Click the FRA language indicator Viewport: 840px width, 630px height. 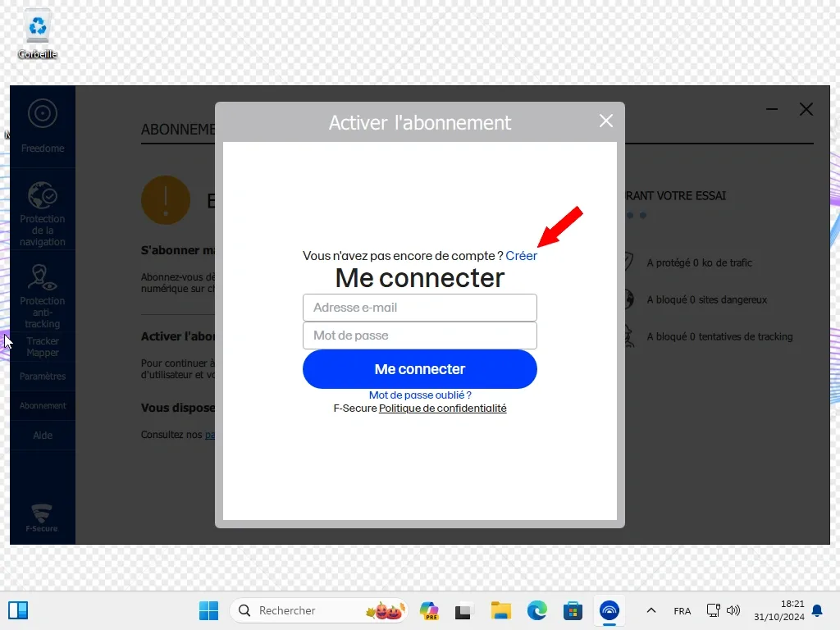tap(682, 610)
